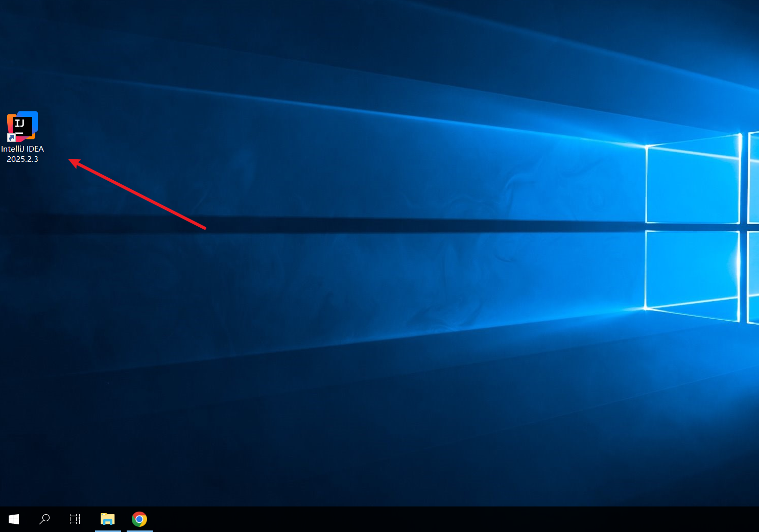Single-click the IJ logo on the IntelliJ shortcut
Screen dimensions: 759x532
[22, 125]
